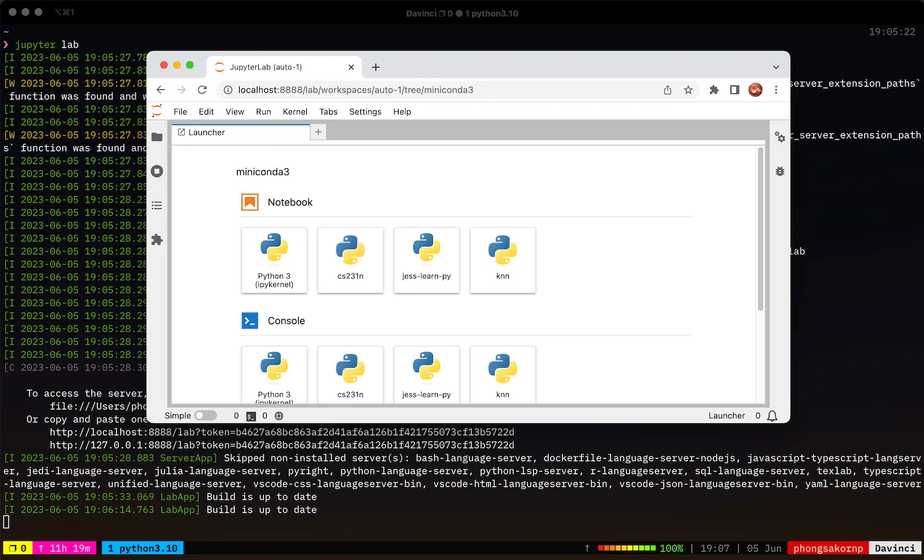
Task: Launch jess-learn-py notebook kernel
Action: click(x=426, y=260)
